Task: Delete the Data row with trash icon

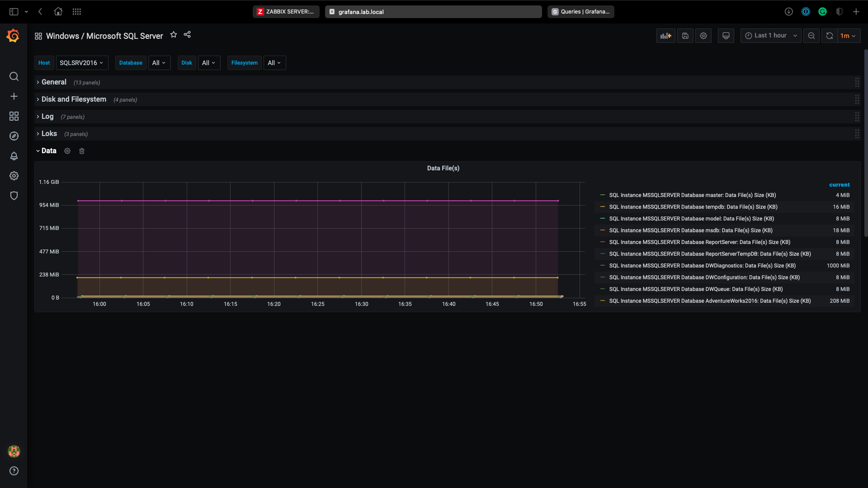Action: [x=82, y=151]
